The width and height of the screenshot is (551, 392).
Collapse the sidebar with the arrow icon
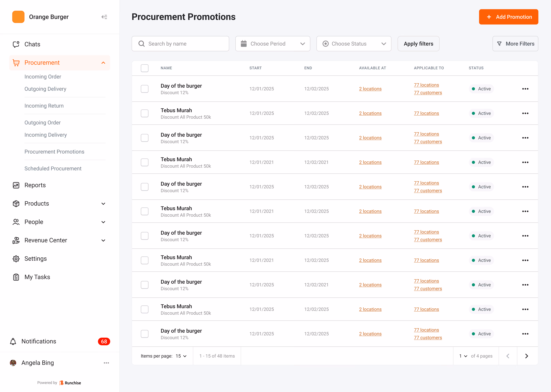(104, 17)
